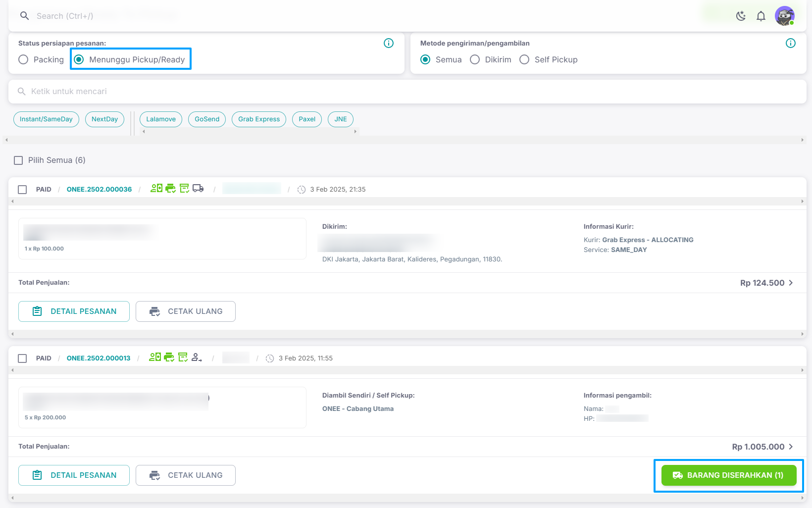The width and height of the screenshot is (812, 508).
Task: Click info icon in Metode pengiriman panel
Action: [x=791, y=43]
